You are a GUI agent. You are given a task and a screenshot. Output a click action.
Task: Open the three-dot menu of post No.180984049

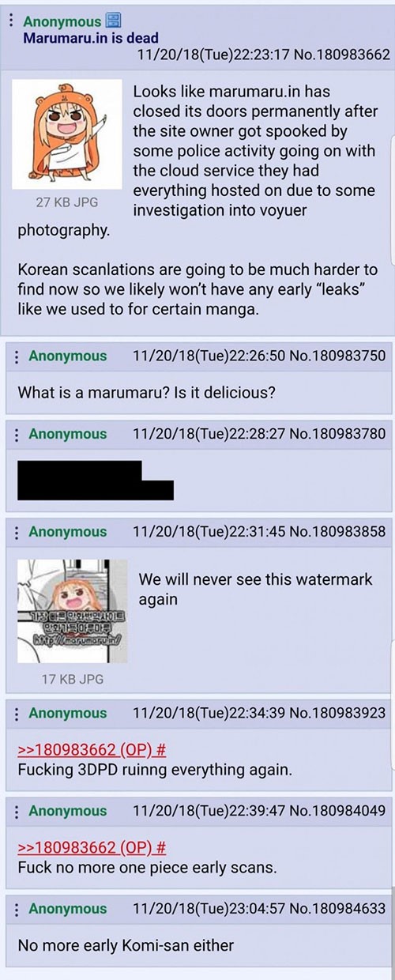[17, 811]
